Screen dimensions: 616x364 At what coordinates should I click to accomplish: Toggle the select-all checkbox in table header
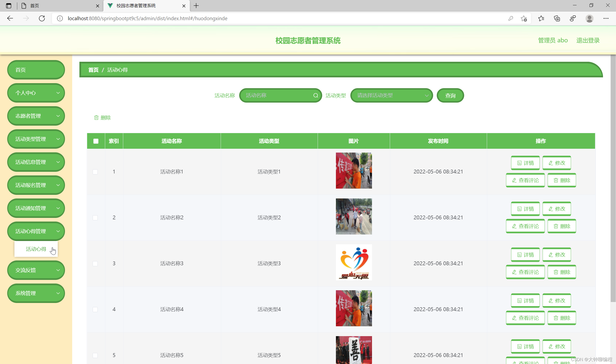click(96, 141)
